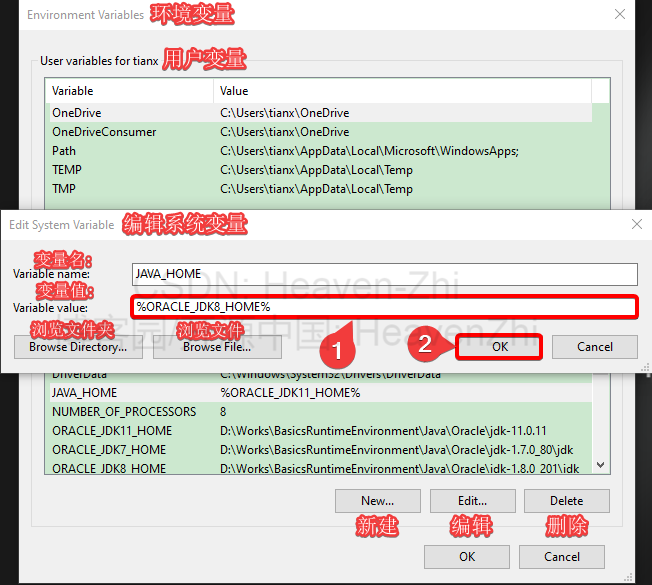The image size is (652, 585).
Task: Click the Browse File... button
Action: pyautogui.click(x=217, y=347)
